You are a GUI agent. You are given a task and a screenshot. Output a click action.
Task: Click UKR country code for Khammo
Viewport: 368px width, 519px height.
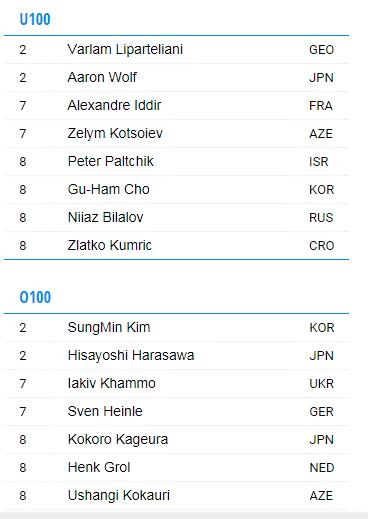(321, 384)
